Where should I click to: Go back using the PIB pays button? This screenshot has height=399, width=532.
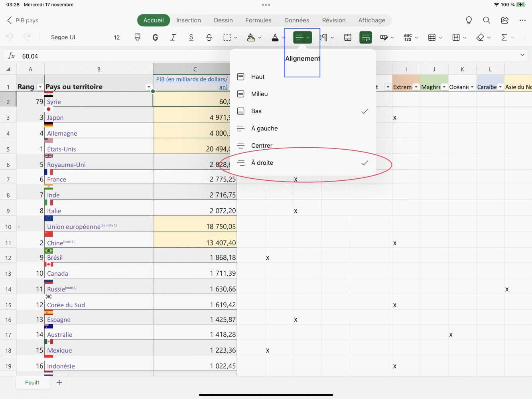(x=23, y=20)
